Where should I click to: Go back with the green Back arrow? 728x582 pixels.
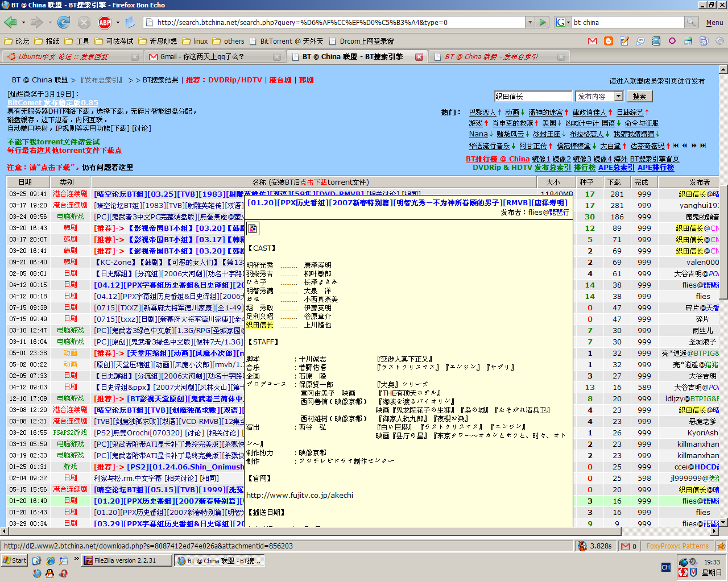point(10,22)
